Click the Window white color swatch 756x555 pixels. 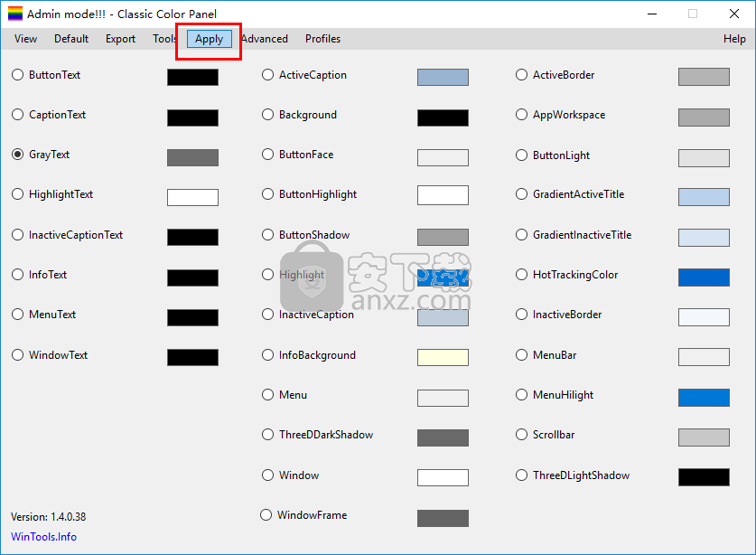tap(443, 477)
